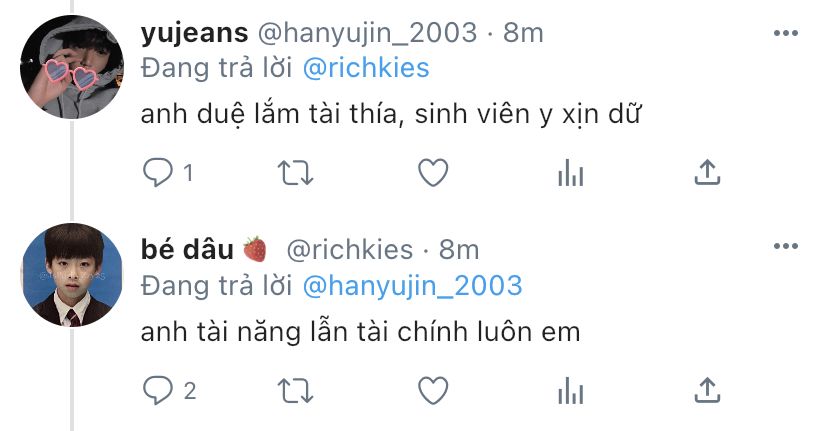
Task: Open three-dot menu on bé dâu tweet
Action: 786,246
